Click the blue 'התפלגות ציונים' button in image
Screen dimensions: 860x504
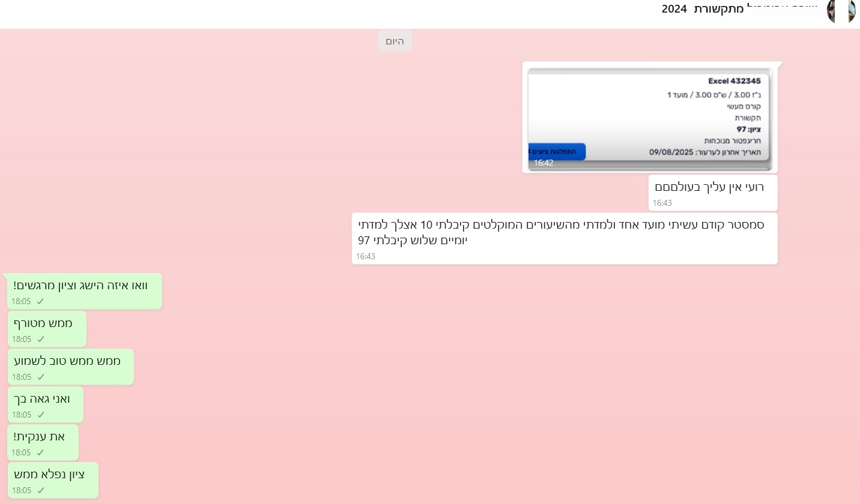click(x=556, y=152)
